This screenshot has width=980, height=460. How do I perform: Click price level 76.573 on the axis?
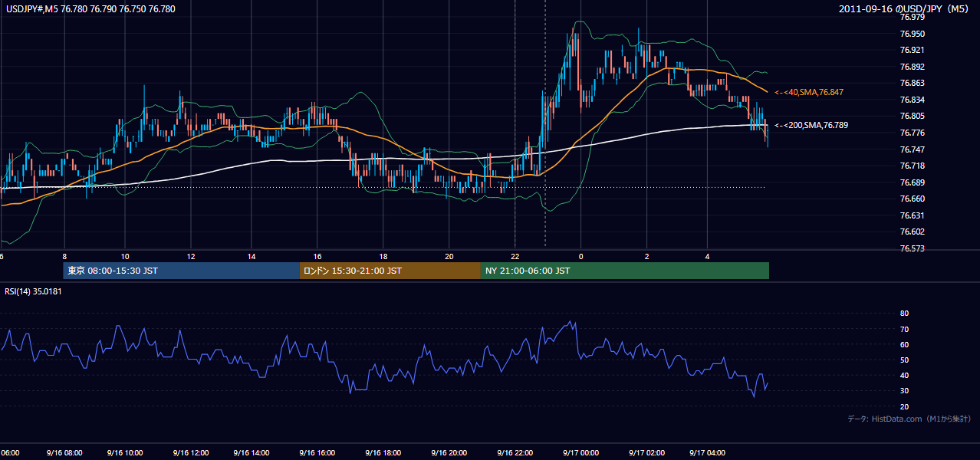point(913,248)
